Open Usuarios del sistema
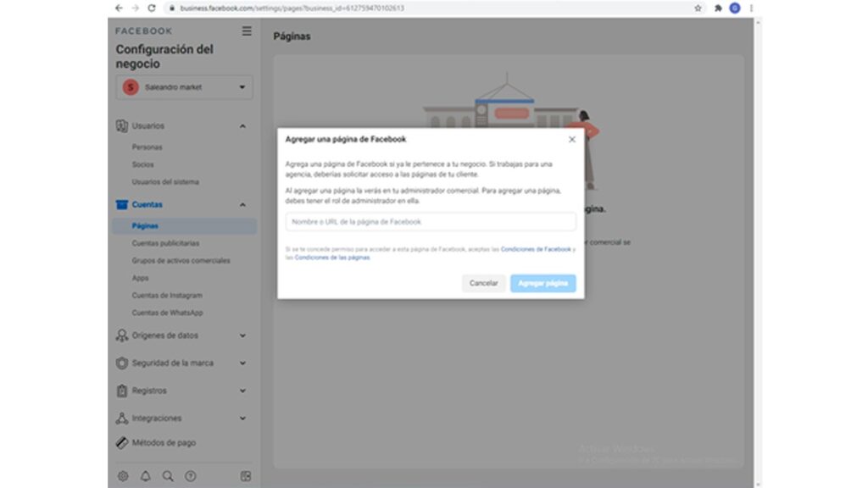The height and width of the screenshot is (488, 868). click(x=165, y=181)
